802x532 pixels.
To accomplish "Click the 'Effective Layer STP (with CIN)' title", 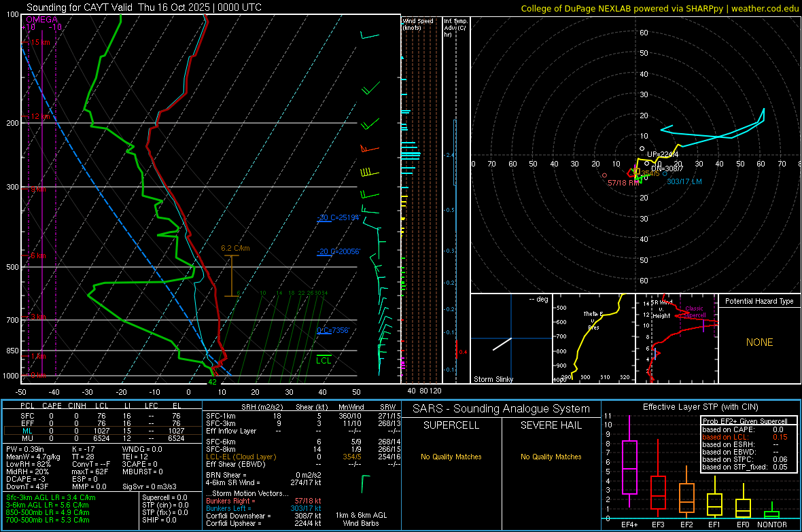I will (700, 407).
